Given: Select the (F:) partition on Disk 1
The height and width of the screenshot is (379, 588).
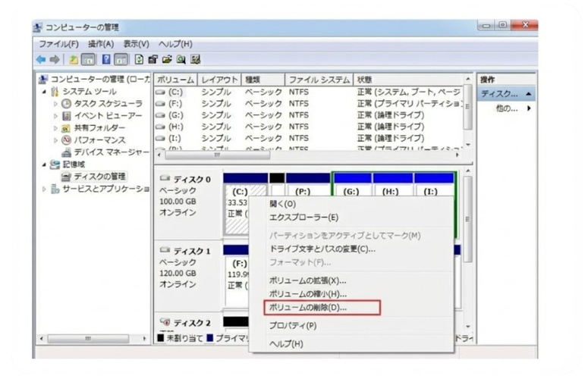Looking at the screenshot, I should (237, 275).
